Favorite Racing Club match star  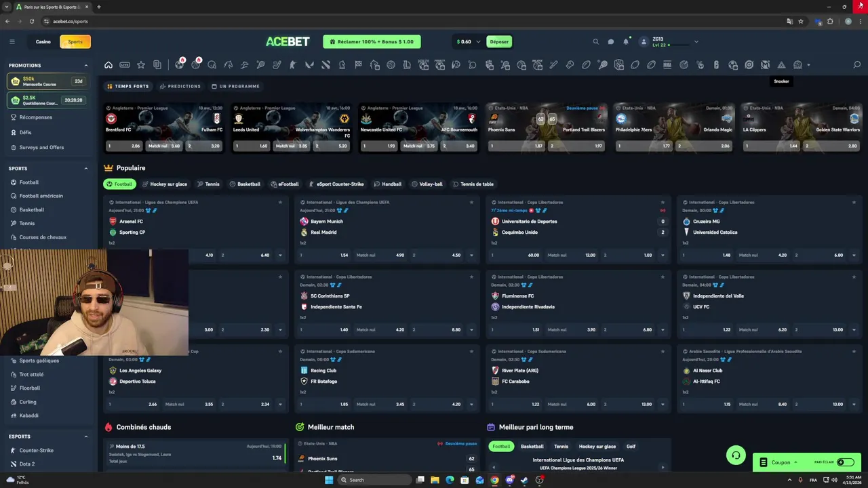[x=471, y=351]
